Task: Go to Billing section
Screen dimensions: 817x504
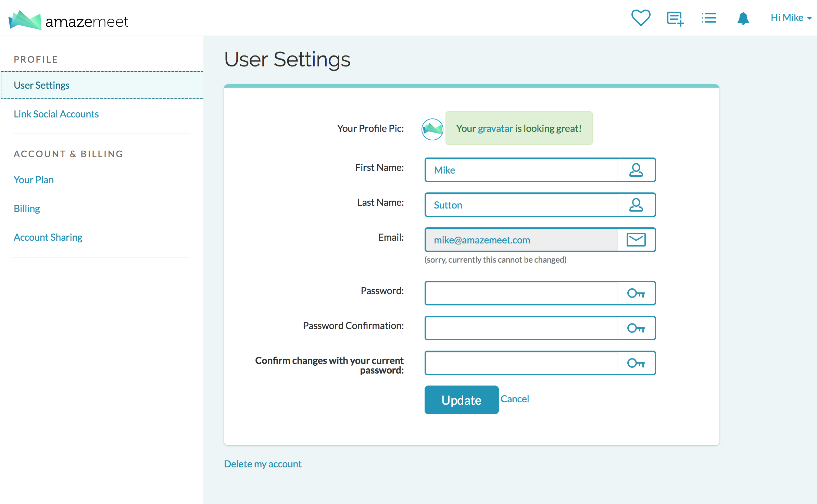Action: (x=27, y=209)
